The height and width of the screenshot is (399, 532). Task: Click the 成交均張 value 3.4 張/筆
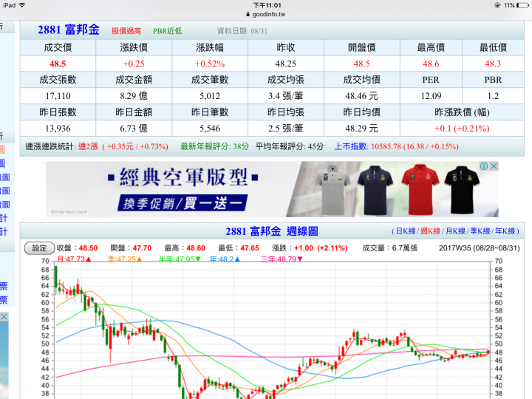point(286,96)
